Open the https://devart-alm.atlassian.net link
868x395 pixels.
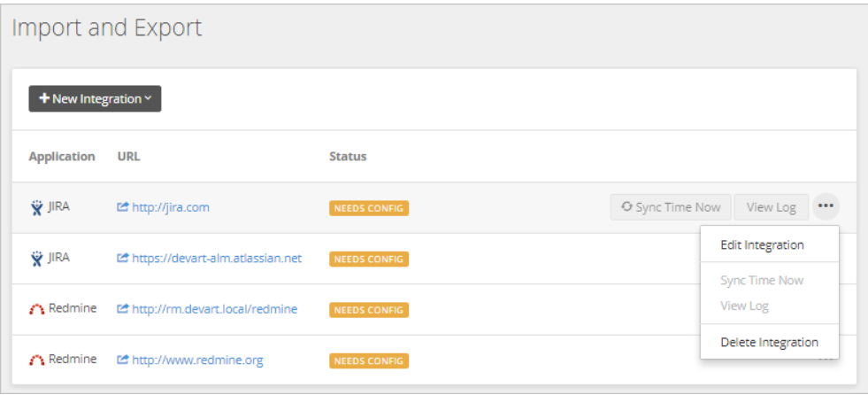click(217, 258)
